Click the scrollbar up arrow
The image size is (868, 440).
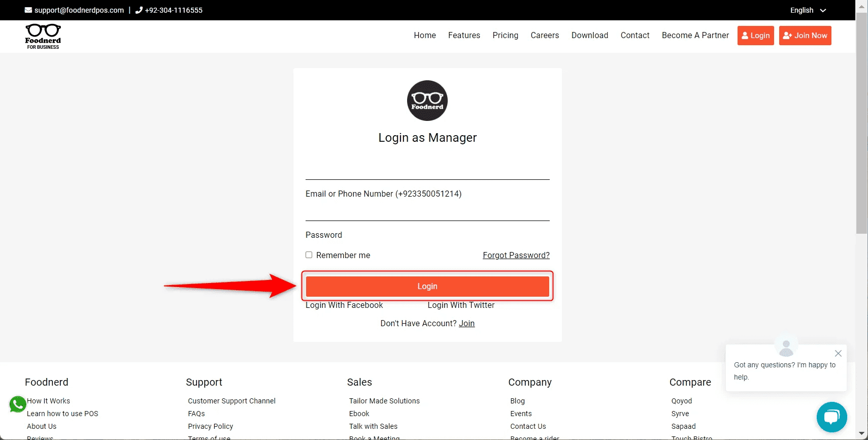(861, 6)
